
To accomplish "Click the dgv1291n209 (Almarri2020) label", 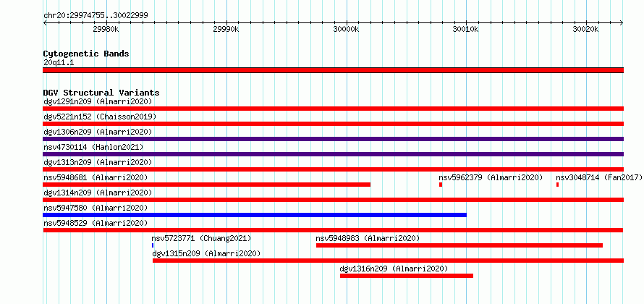I will (x=98, y=101).
